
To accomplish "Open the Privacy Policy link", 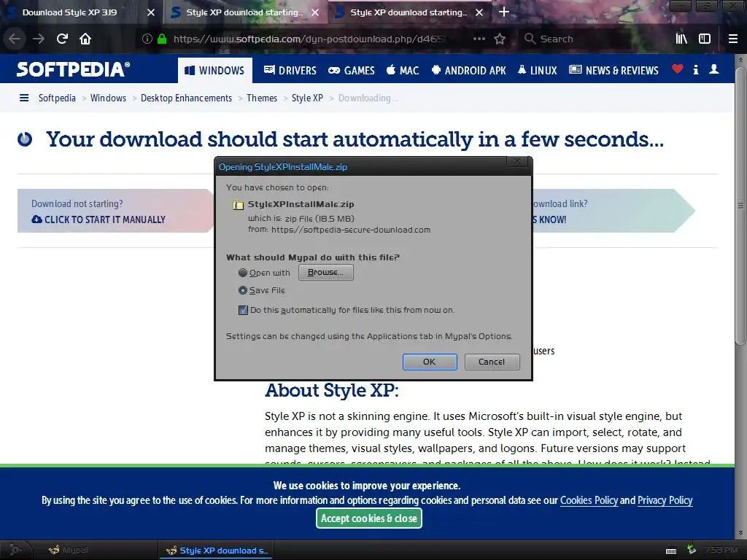I will (665, 500).
